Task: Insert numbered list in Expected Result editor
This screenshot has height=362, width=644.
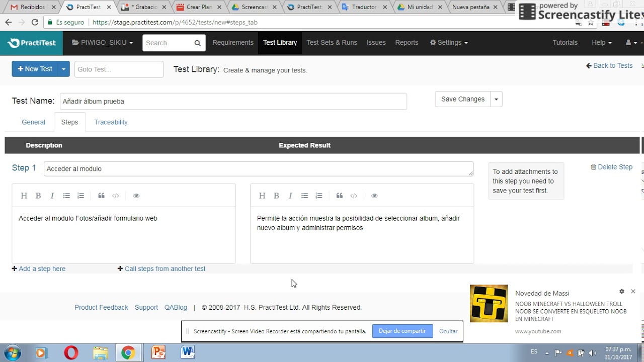Action: [x=319, y=196]
